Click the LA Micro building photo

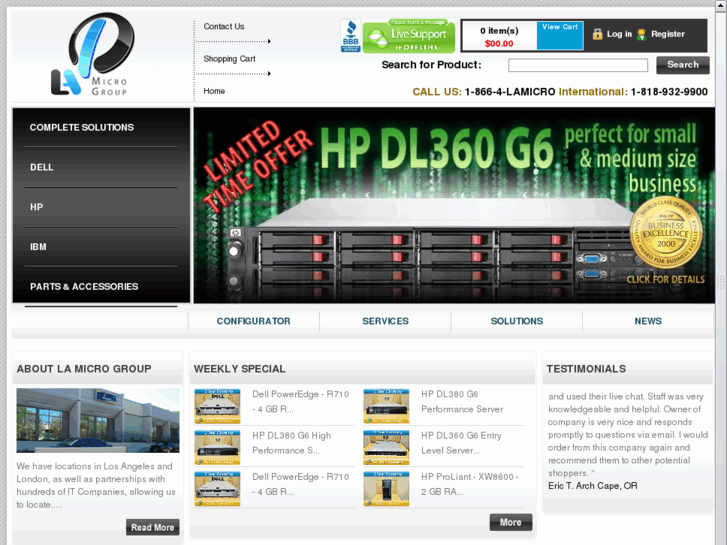click(x=98, y=421)
